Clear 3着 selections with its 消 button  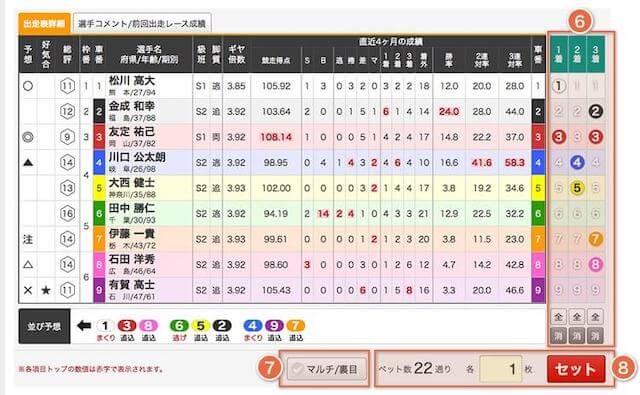[x=595, y=335]
